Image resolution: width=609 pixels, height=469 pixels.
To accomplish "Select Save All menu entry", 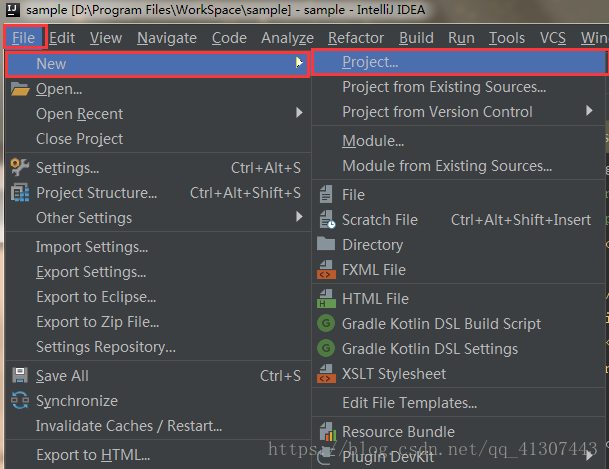I will point(158,376).
